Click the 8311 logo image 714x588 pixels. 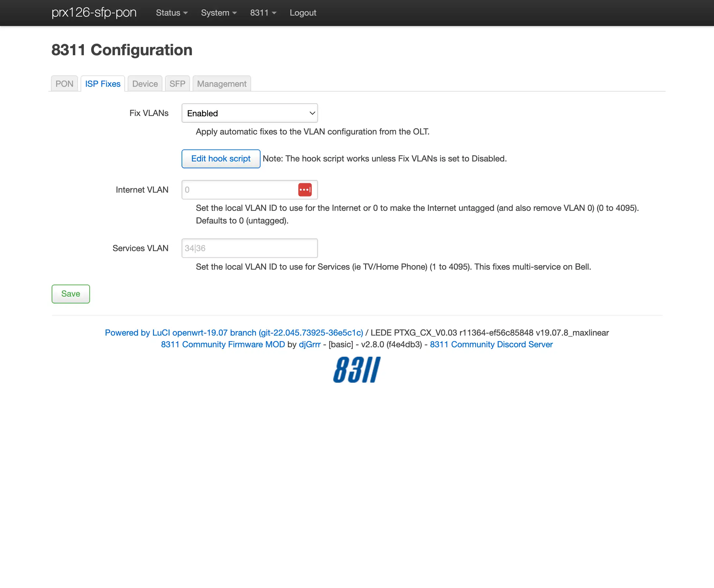pos(357,370)
